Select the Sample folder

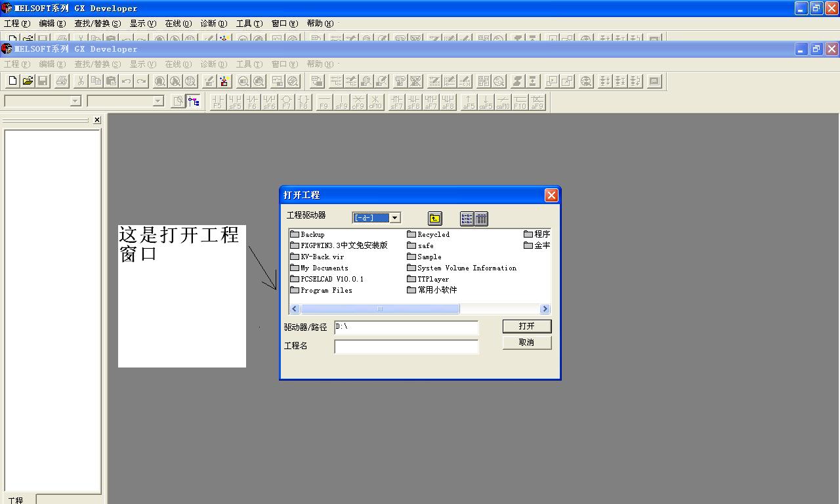(429, 257)
